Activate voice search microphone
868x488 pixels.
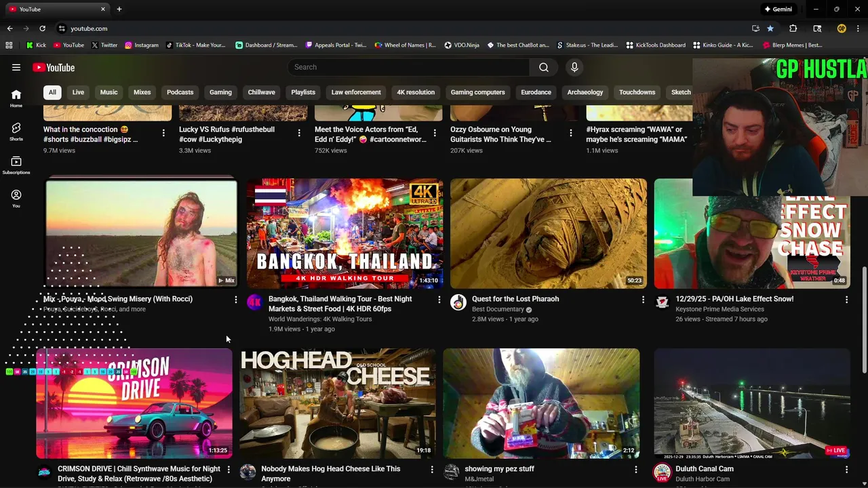point(574,67)
